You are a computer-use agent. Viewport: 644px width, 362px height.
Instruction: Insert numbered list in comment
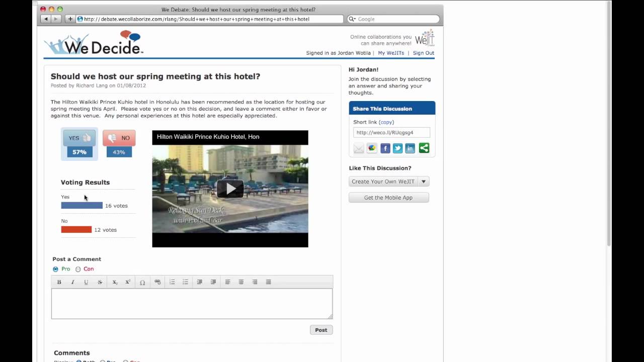click(x=172, y=282)
